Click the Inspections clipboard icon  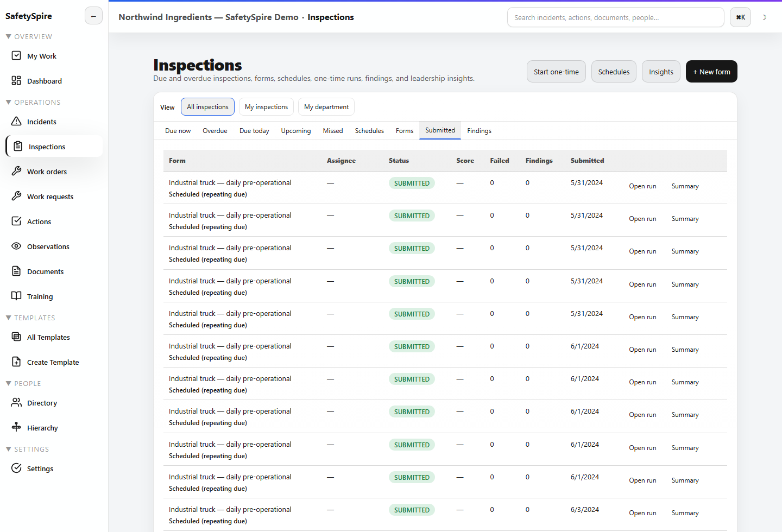point(18,146)
